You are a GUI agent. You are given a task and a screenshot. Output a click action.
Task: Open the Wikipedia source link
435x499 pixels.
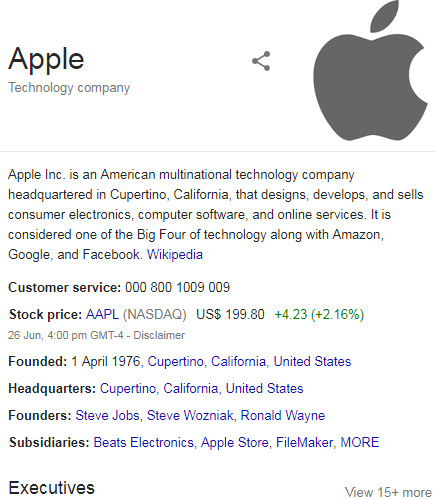(175, 255)
